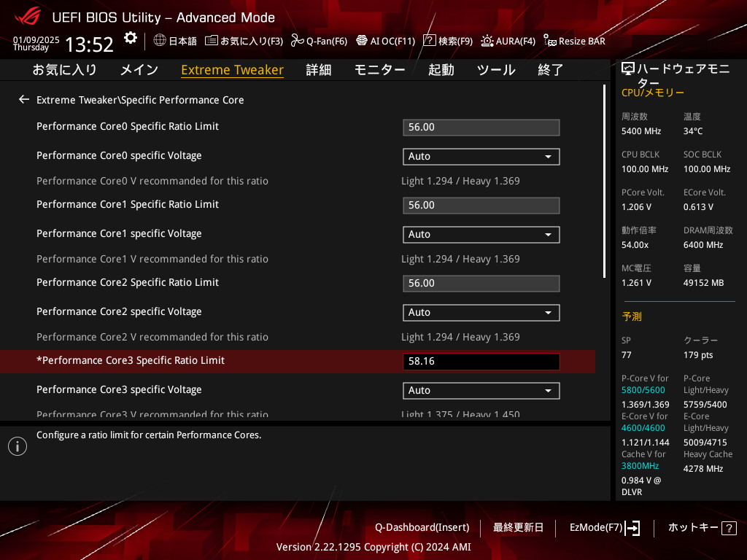Switch to EzMode(F7)
747x560 pixels.
click(604, 527)
